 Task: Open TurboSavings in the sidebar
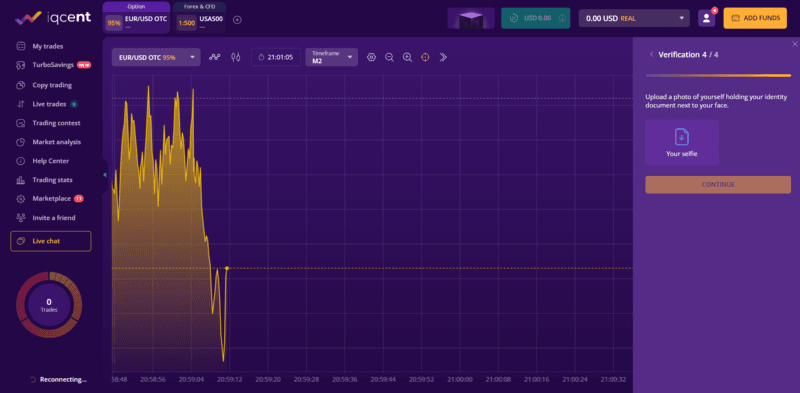(x=53, y=65)
